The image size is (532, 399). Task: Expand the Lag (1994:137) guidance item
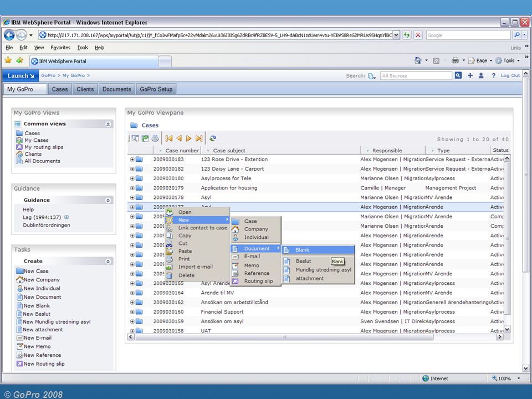(x=66, y=217)
